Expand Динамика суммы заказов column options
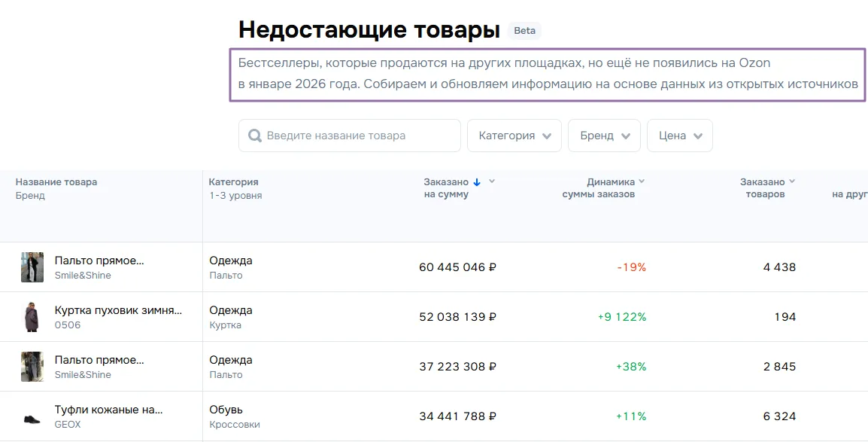Screen dimensions: 868x442 [x=642, y=181]
